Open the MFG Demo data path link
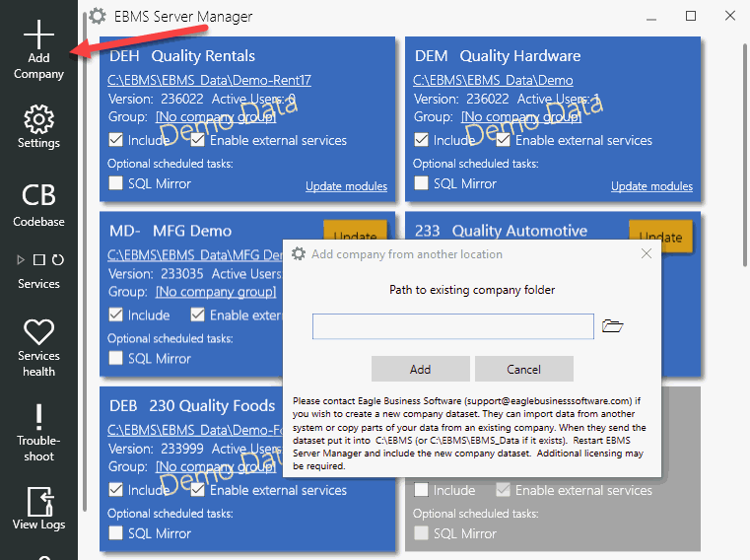This screenshot has width=750, height=560. tap(195, 254)
